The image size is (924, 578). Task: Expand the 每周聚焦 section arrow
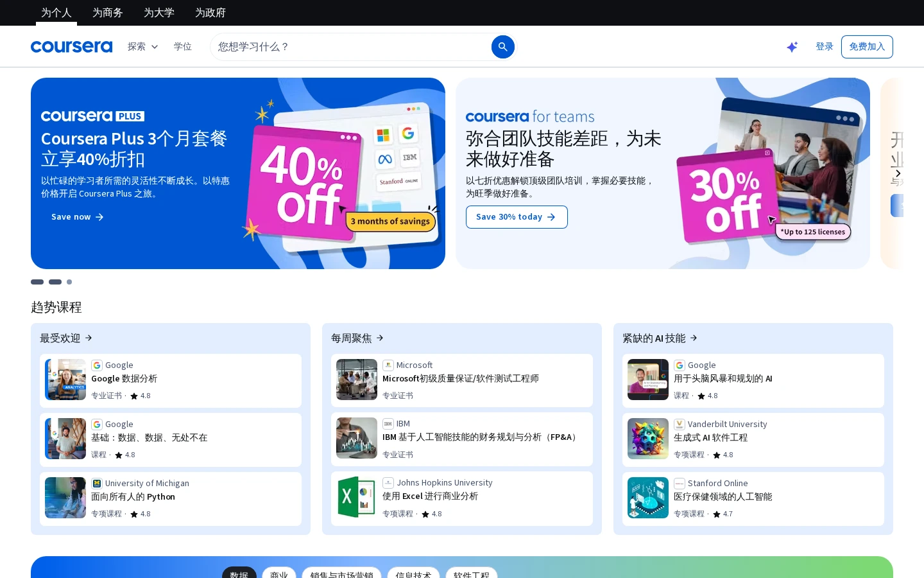pyautogui.click(x=380, y=338)
